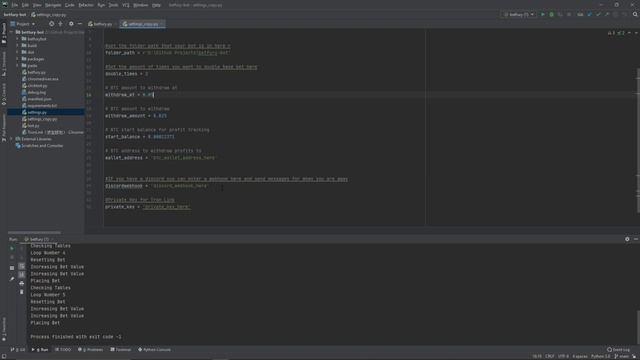Screen dimensions: 640x360
Task: Open the Run menu
Action: pyautogui.click(x=101, y=5)
